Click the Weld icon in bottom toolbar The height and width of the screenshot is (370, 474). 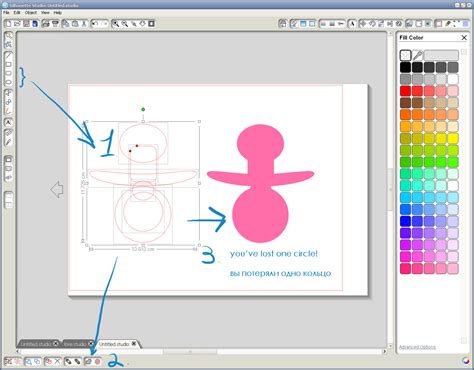(88, 361)
